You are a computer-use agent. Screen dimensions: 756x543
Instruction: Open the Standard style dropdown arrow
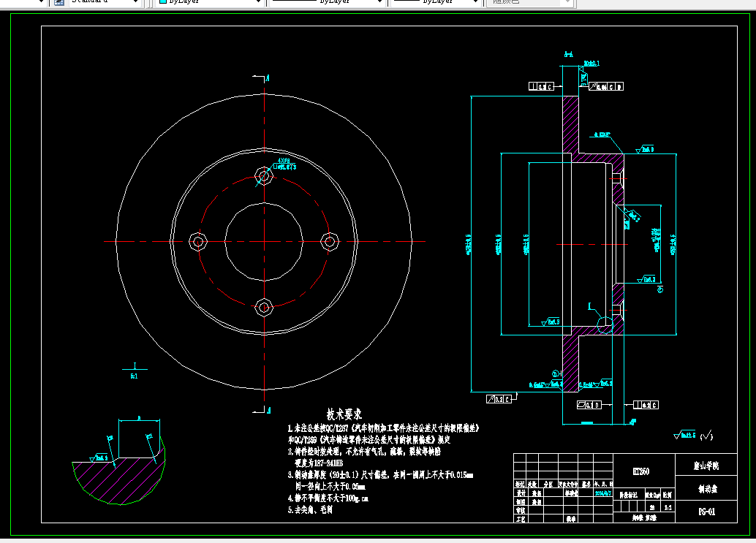pos(135,2)
